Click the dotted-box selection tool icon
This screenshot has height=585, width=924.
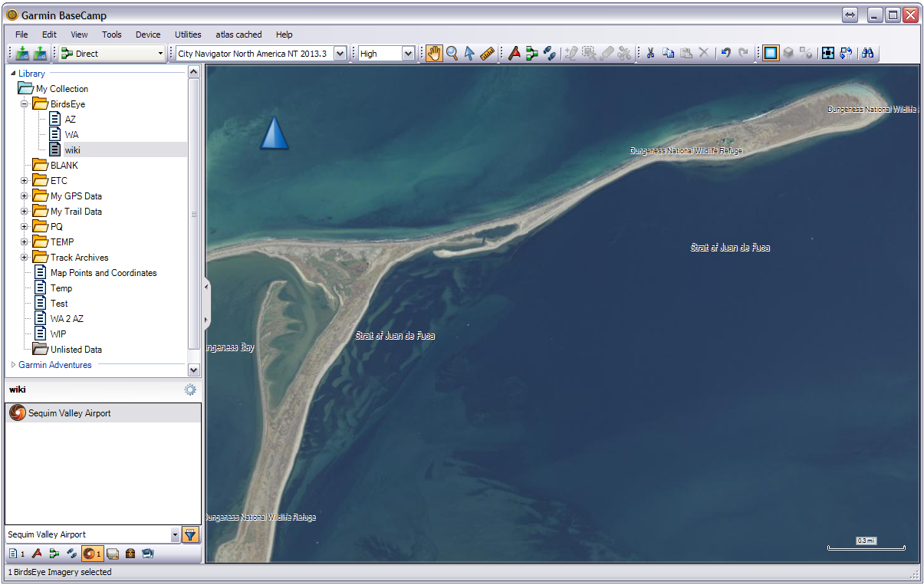(589, 54)
